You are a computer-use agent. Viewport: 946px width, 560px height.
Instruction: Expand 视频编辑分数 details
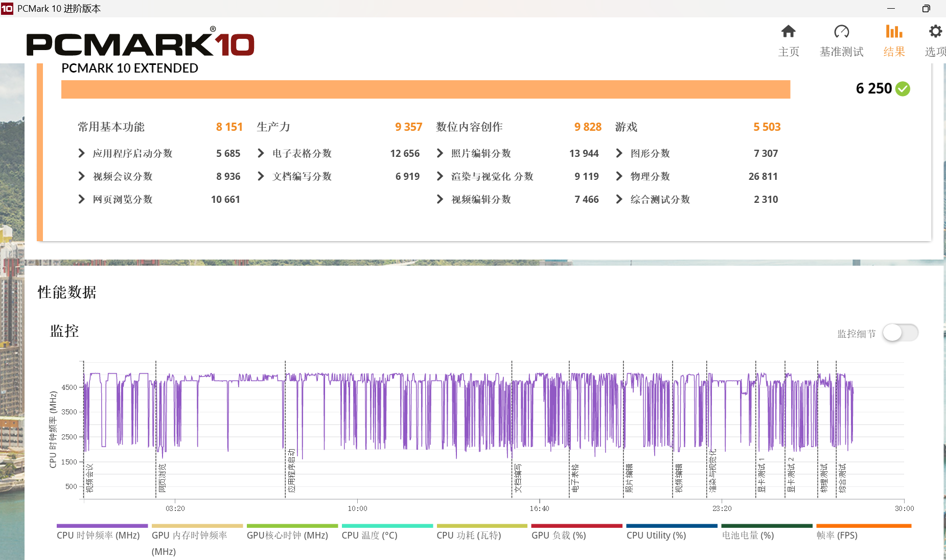coord(440,199)
